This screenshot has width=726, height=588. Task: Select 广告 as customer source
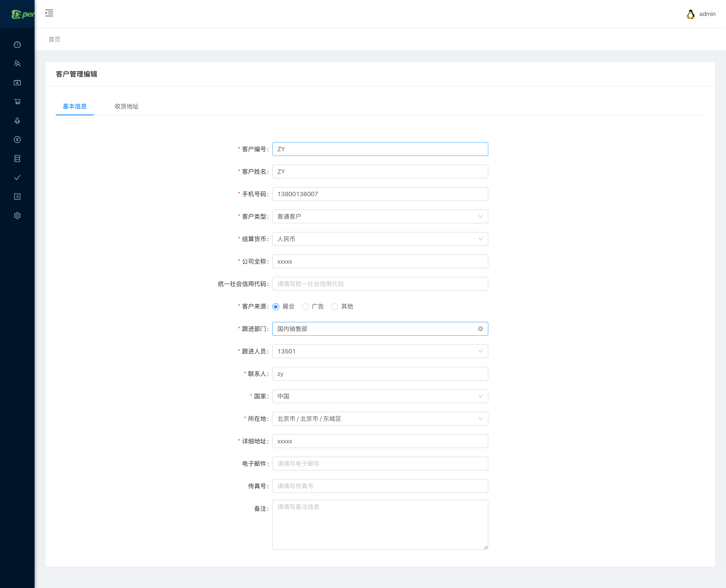[313, 307]
